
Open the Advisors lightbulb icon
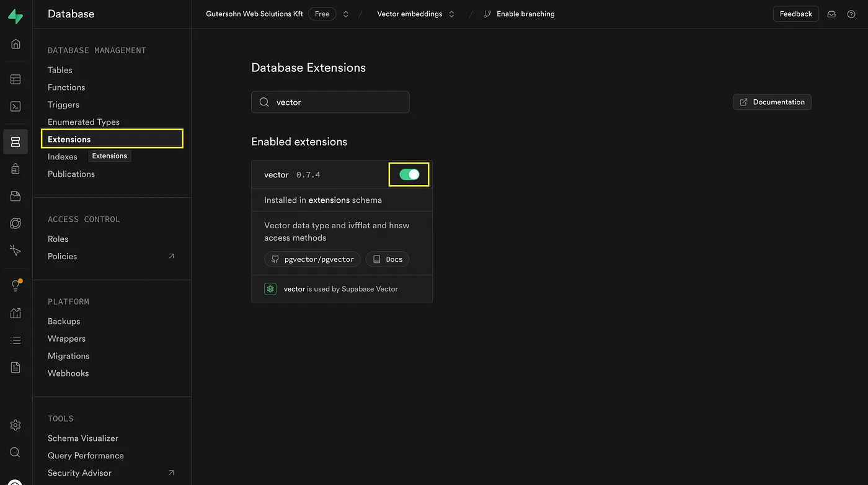click(15, 286)
